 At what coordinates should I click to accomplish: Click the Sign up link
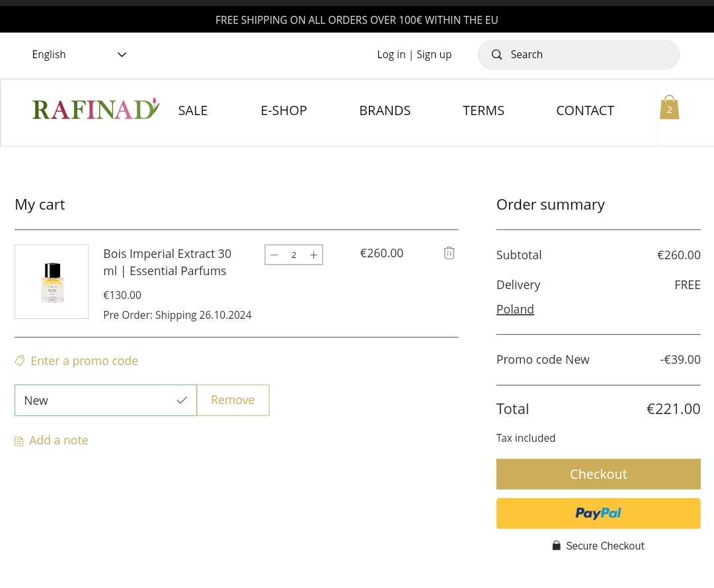pos(434,55)
